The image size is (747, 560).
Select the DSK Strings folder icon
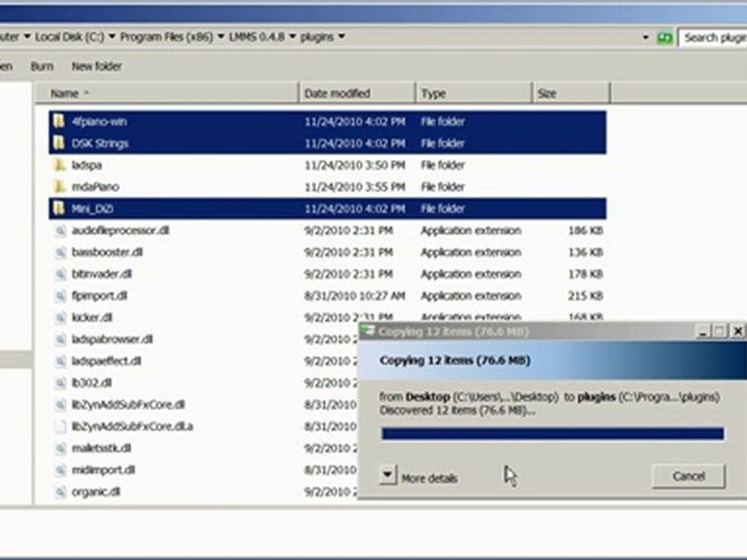pos(59,143)
